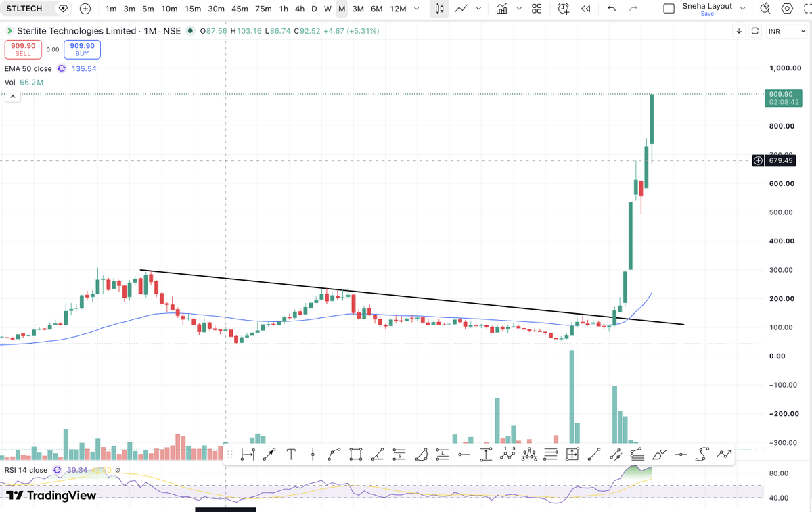Expand the Sneha Layout dropdown chevron
This screenshot has width=812, height=512.
tap(743, 9)
